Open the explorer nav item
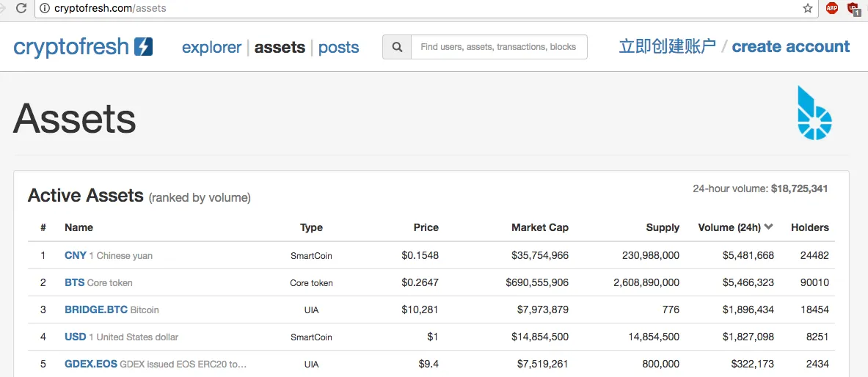Screen dimensions: 868x377 tap(212, 48)
